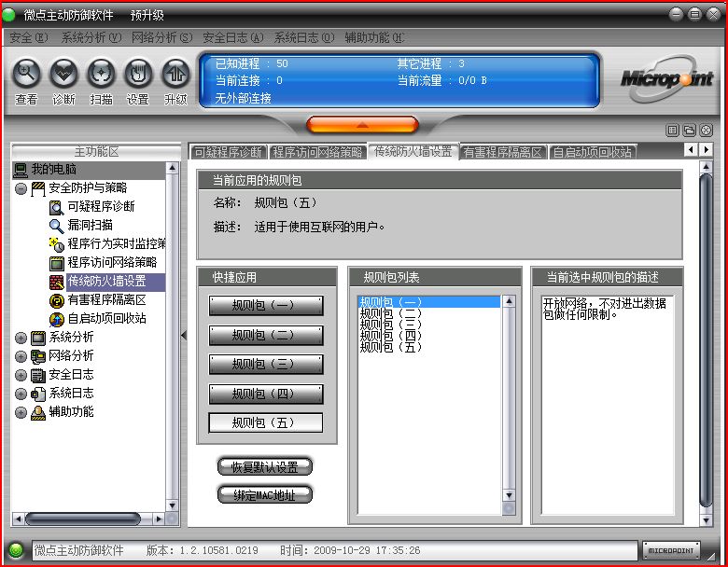
Task: Click the 扫描 (Scan) toolbar icon
Action: click(x=101, y=73)
